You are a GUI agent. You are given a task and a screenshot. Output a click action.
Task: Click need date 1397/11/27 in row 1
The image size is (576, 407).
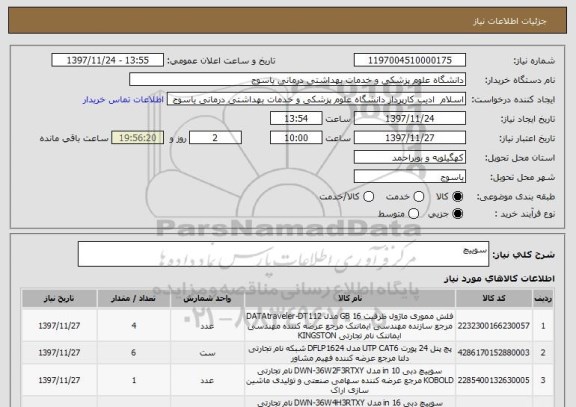[59, 326]
